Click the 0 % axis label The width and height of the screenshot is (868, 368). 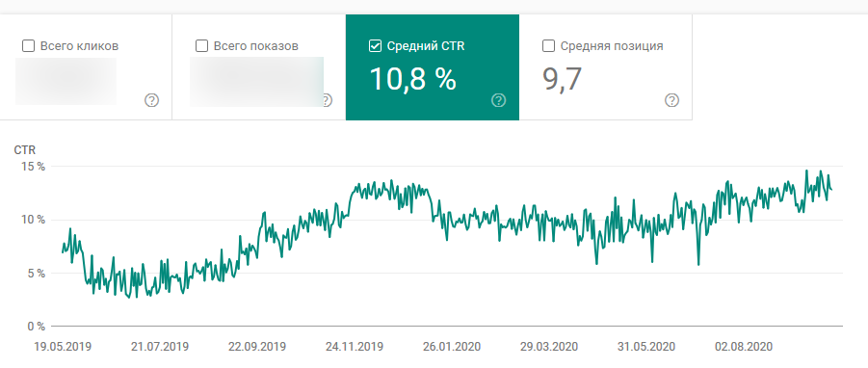(x=37, y=327)
